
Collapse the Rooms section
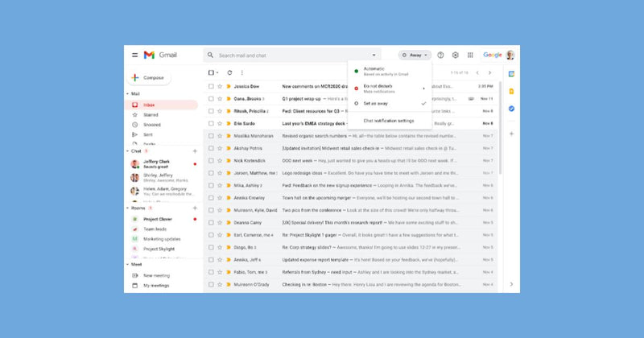128,208
